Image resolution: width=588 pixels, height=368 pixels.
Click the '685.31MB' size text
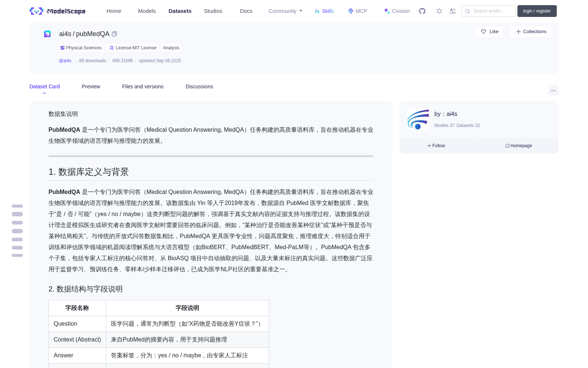pyautogui.click(x=122, y=61)
